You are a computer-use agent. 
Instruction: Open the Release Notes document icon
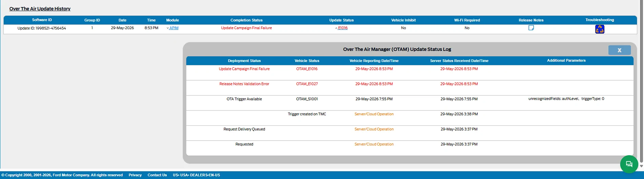pyautogui.click(x=531, y=28)
